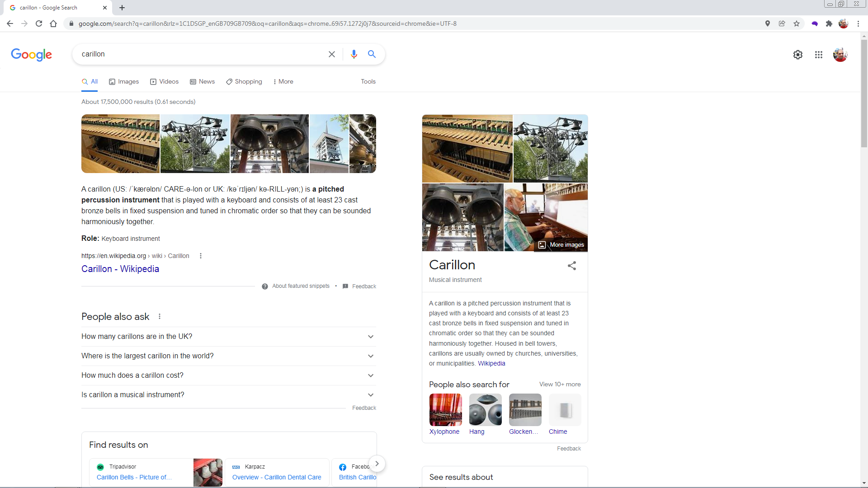This screenshot has height=488, width=868.
Task: Click the blue search magnifier icon
Action: click(x=372, y=54)
